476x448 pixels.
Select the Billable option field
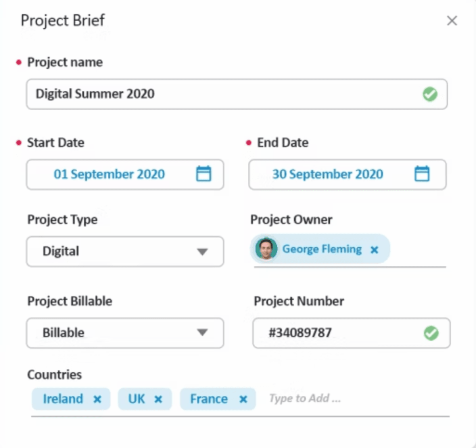pyautogui.click(x=99, y=333)
